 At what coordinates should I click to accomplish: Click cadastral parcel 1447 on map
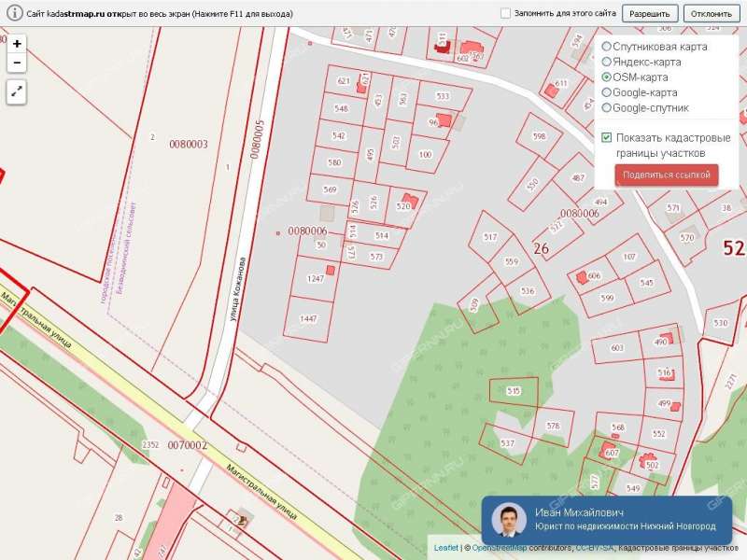coord(308,318)
